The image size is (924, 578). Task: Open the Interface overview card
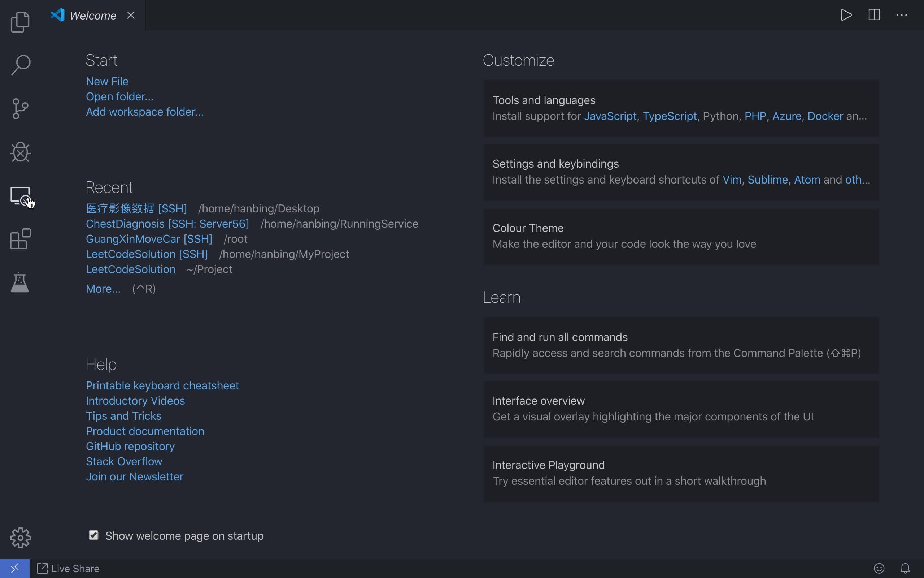pos(681,409)
